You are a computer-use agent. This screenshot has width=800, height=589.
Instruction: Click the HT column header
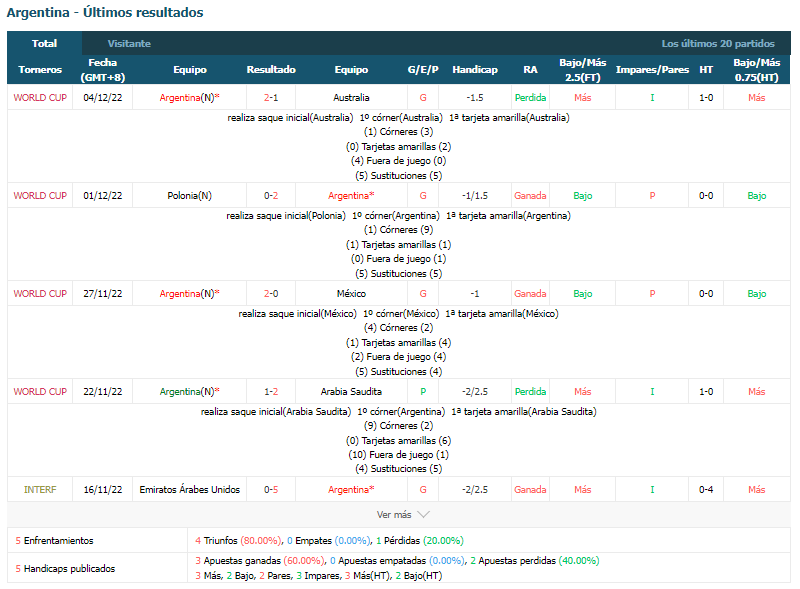point(706,69)
